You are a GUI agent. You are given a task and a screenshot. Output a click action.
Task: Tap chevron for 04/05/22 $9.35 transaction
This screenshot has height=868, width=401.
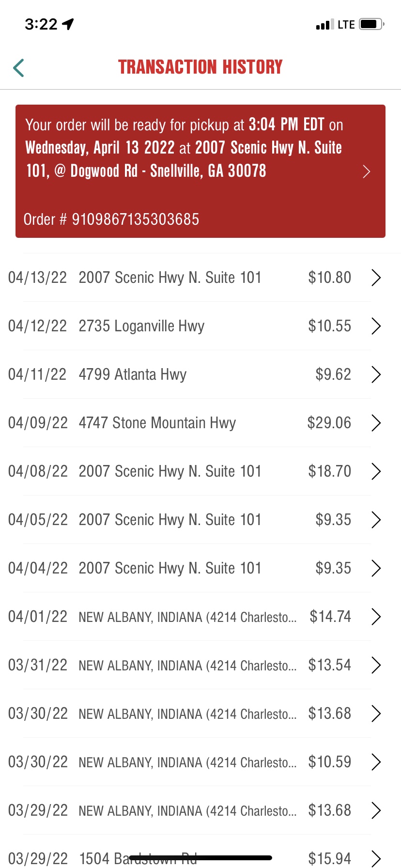coord(376,520)
